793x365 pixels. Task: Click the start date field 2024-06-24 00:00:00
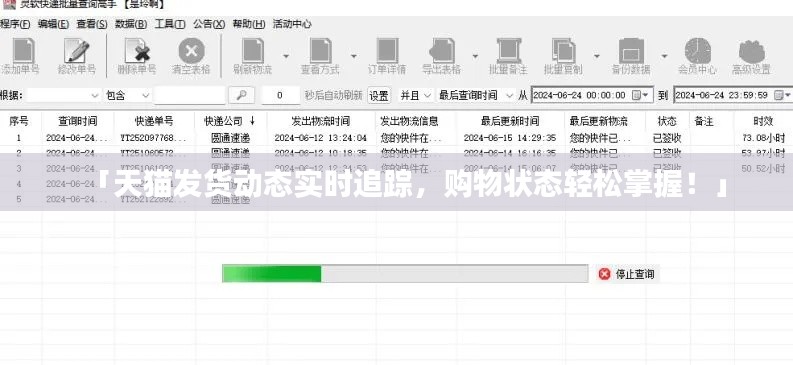592,95
